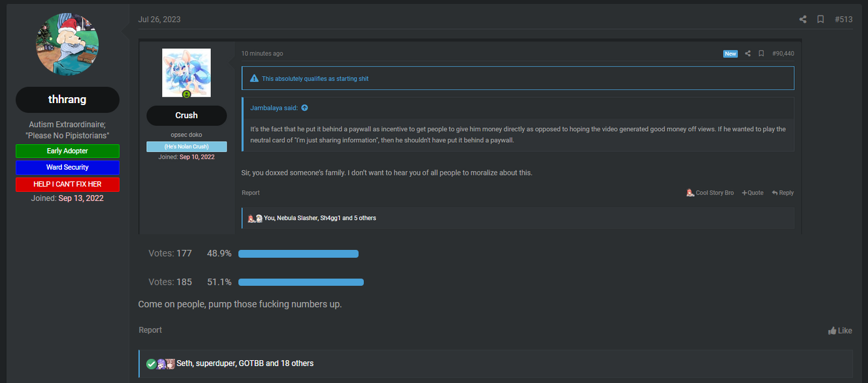This screenshot has height=383, width=868.
Task: Click the +Quote button in the quoted post
Action: point(752,192)
